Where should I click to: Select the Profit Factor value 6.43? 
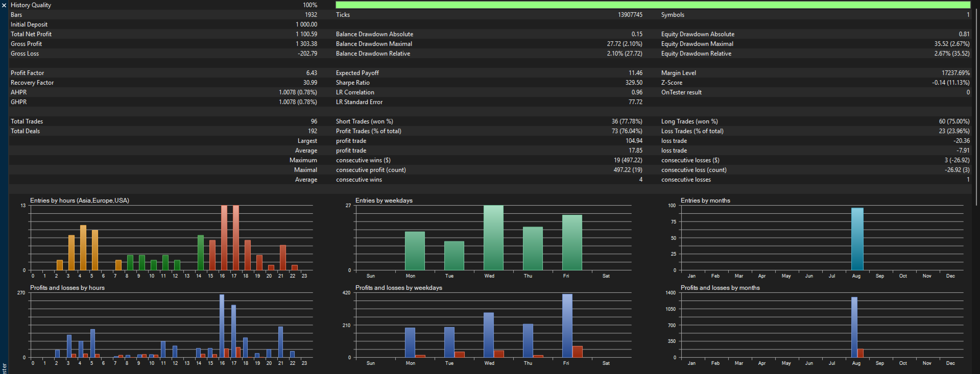[x=312, y=73]
